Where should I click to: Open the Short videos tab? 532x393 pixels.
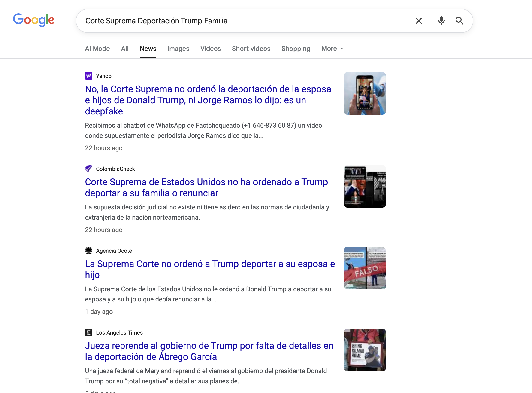tap(251, 49)
